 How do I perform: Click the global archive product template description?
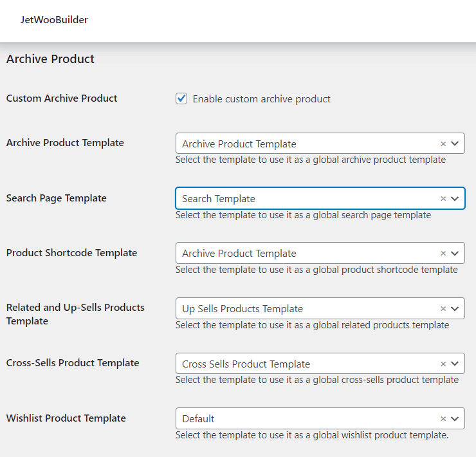click(x=311, y=160)
